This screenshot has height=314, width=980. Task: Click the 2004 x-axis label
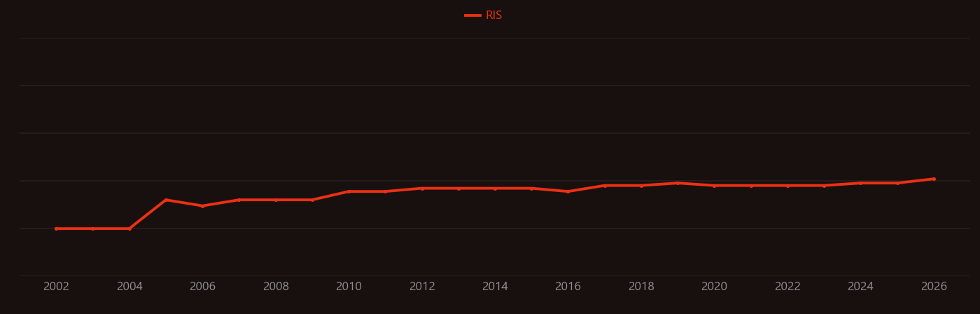[x=129, y=287]
